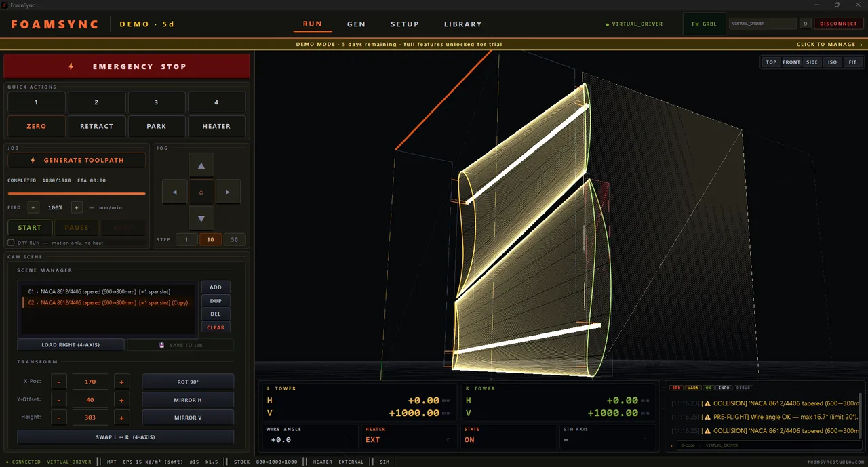The image size is (868, 467).
Task: Click CLEAR in scene manager
Action: point(216,327)
